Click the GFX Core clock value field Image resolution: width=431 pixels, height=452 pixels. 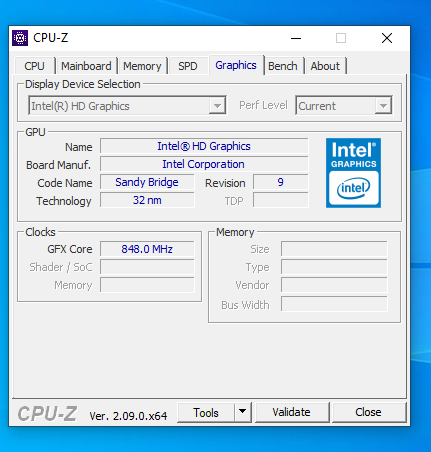click(147, 249)
